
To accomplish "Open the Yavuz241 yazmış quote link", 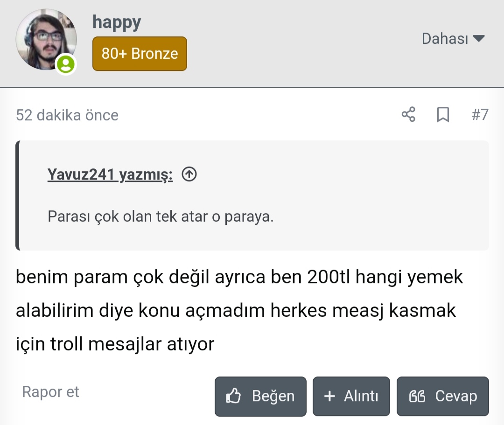I will pyautogui.click(x=110, y=175).
